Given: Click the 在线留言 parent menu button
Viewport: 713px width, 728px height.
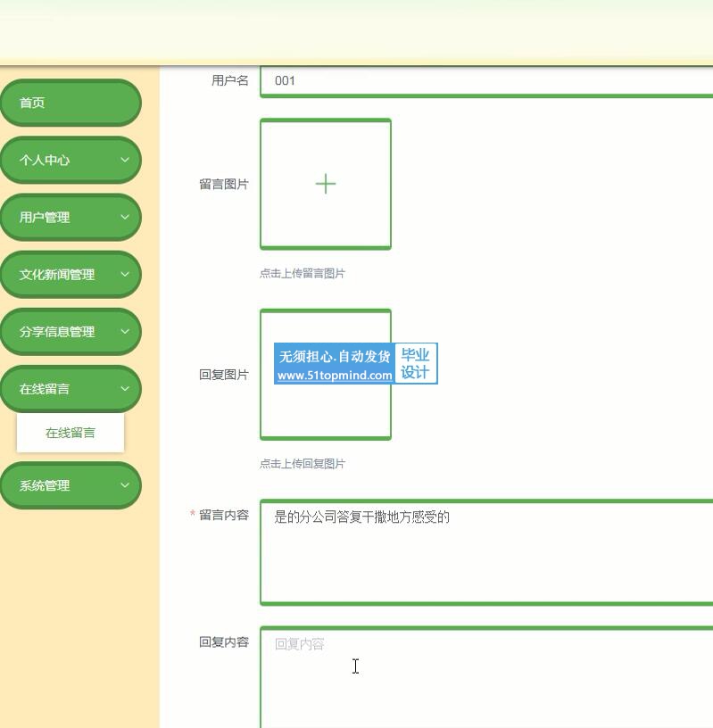Looking at the screenshot, I should tap(70, 389).
